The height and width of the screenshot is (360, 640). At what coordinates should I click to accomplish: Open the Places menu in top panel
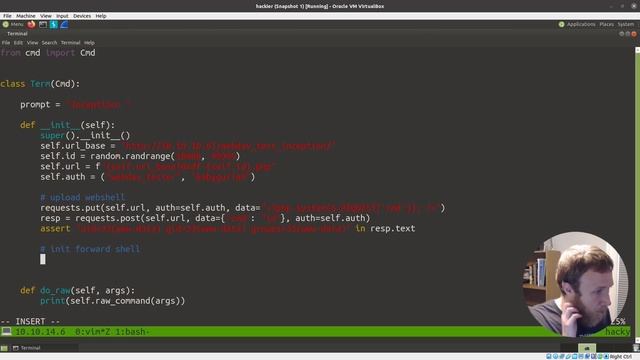click(x=607, y=24)
